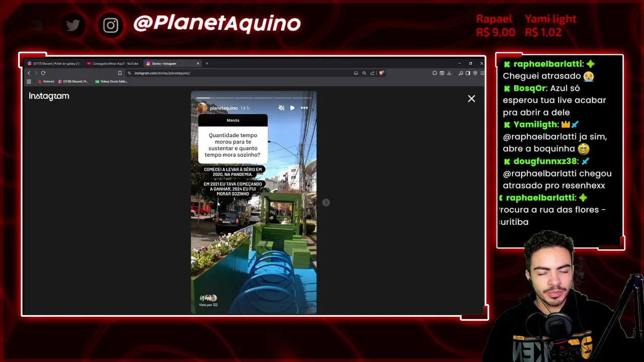644x362 pixels.
Task: Click the Instagram logo in the story page
Action: (x=49, y=96)
